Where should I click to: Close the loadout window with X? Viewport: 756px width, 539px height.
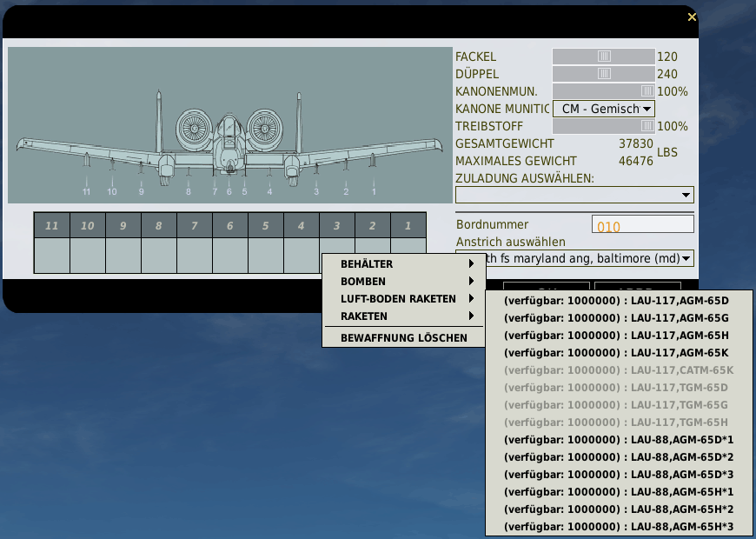click(x=692, y=17)
